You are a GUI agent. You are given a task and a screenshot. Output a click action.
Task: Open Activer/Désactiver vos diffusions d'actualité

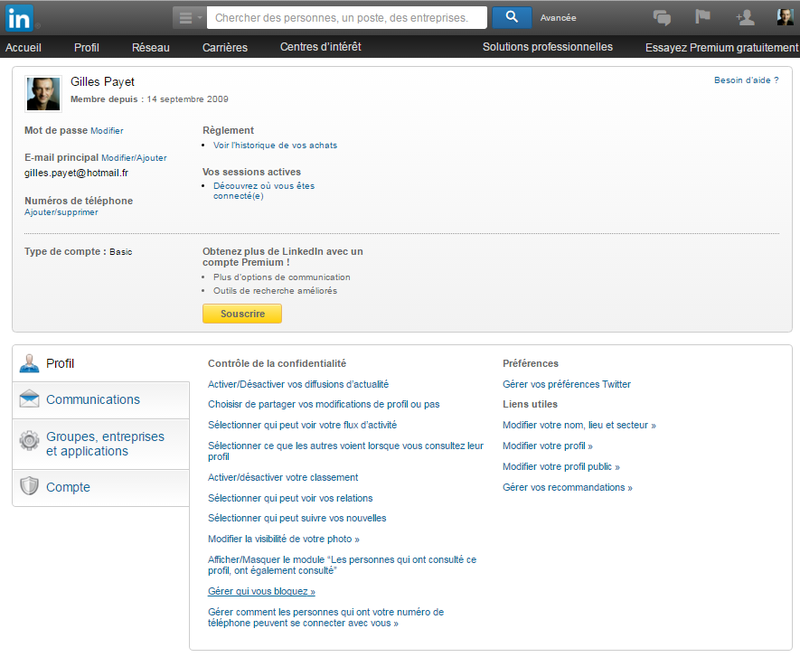[298, 384]
